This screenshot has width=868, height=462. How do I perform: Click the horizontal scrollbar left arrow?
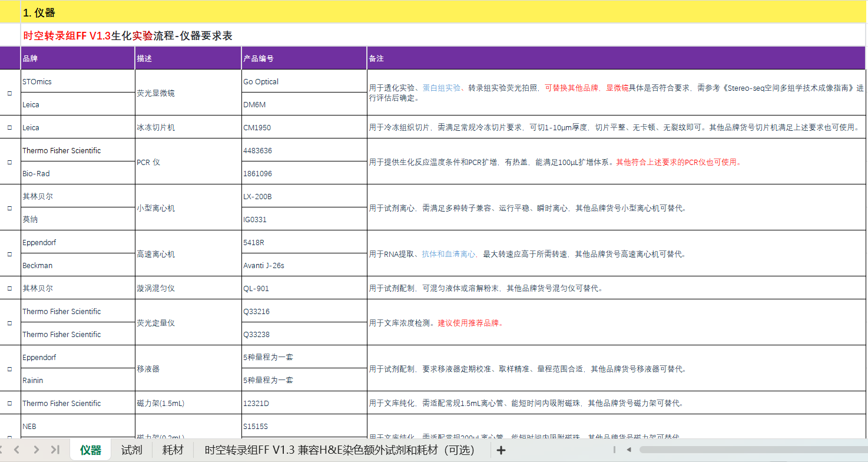[629, 450]
